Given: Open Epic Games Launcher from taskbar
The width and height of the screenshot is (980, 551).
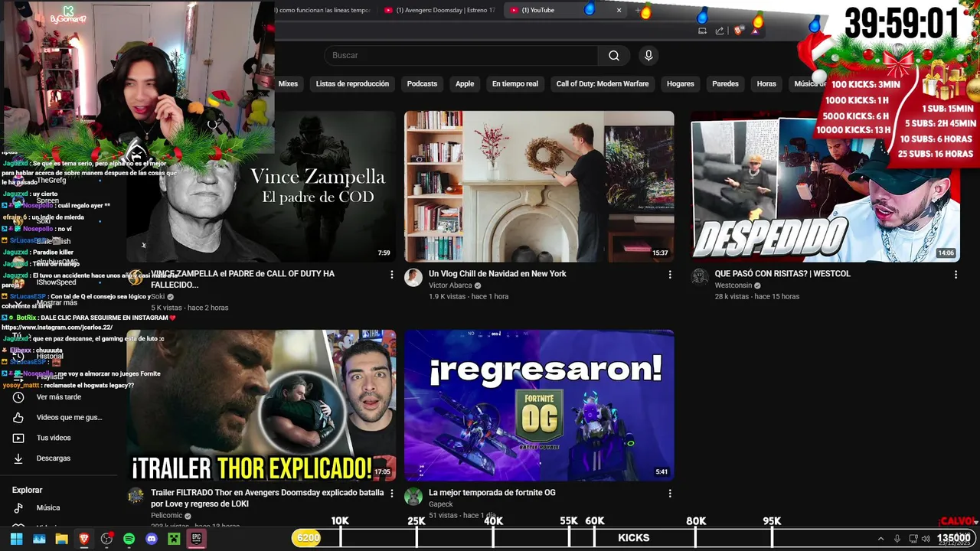Looking at the screenshot, I should [x=196, y=539].
